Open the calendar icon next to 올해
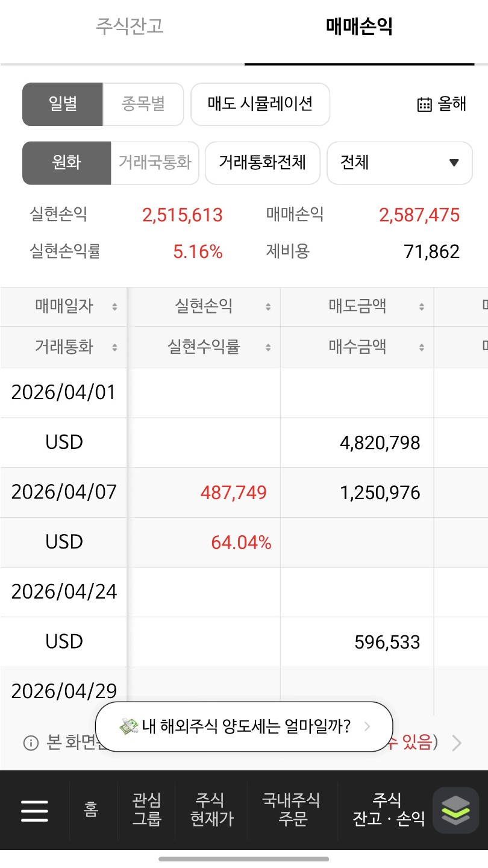This screenshot has width=488, height=868. click(x=425, y=104)
